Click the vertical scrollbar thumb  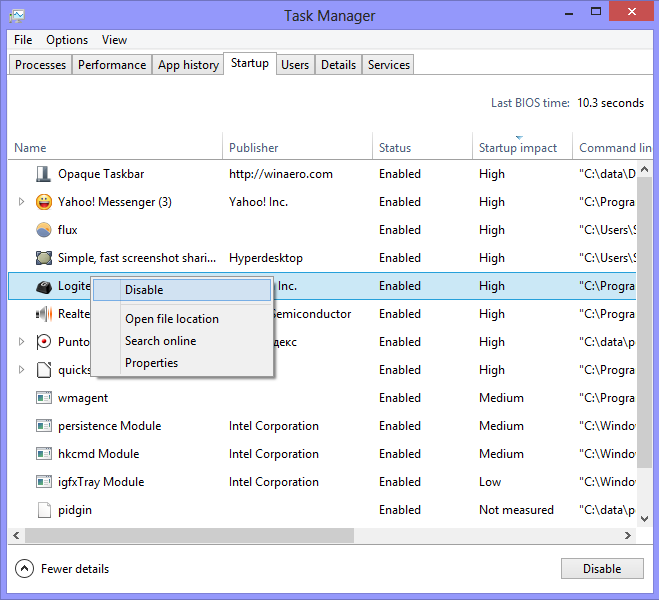click(x=644, y=322)
